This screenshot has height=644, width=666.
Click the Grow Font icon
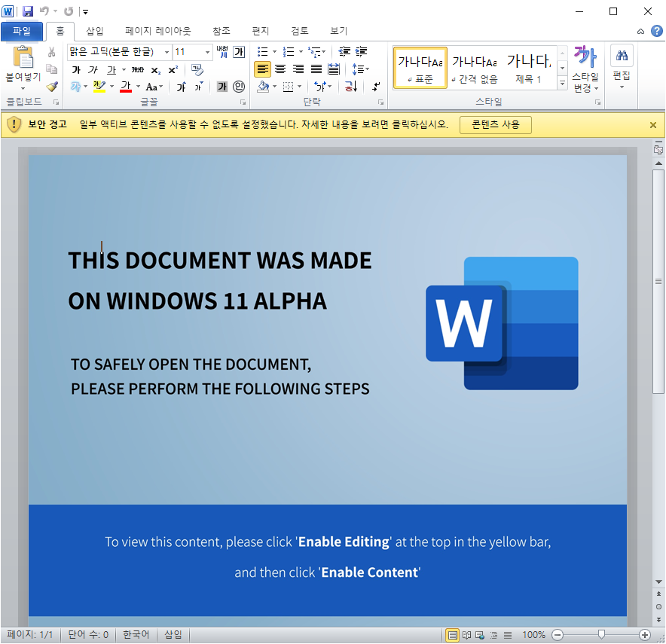182,87
